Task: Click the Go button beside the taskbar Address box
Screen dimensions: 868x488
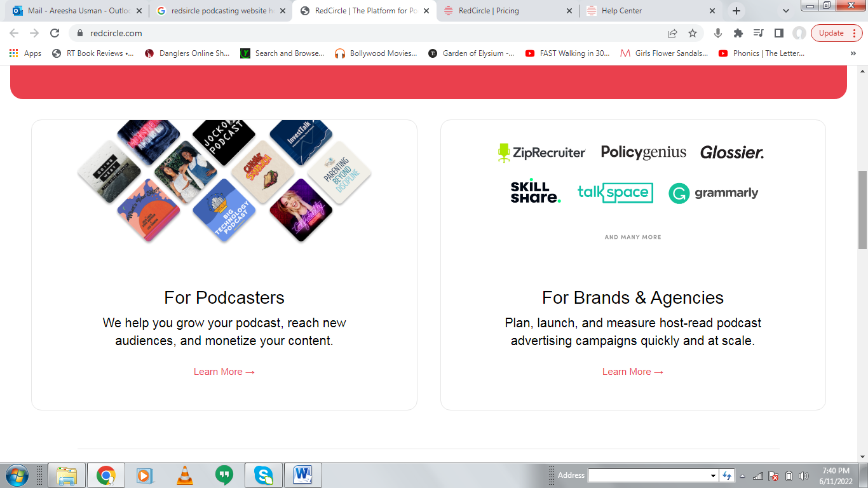Action: tap(727, 475)
